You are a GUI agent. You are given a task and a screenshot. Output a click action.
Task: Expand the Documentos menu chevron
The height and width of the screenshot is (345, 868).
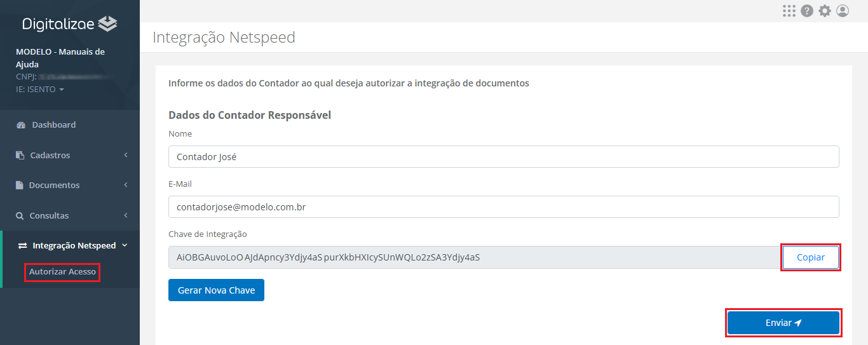point(126,185)
